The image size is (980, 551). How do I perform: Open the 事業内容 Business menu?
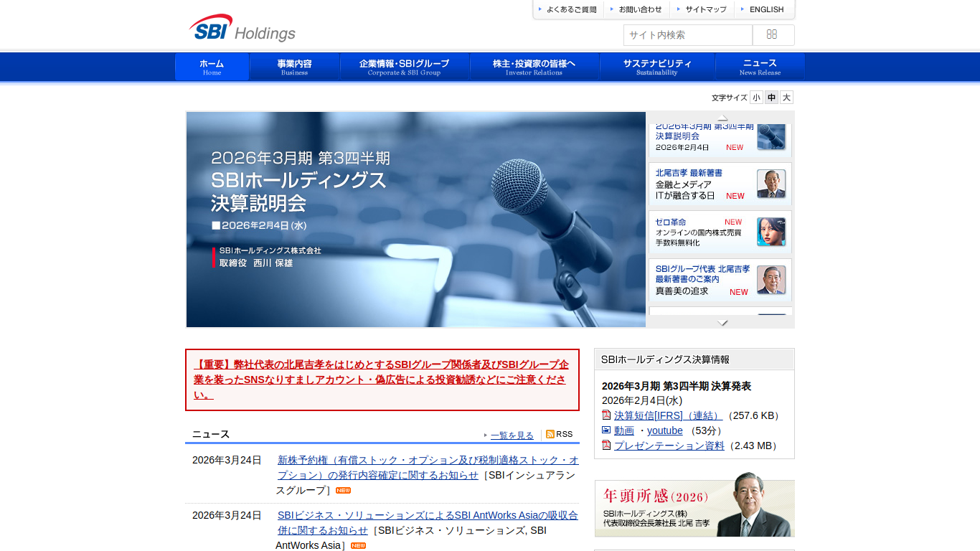[294, 67]
